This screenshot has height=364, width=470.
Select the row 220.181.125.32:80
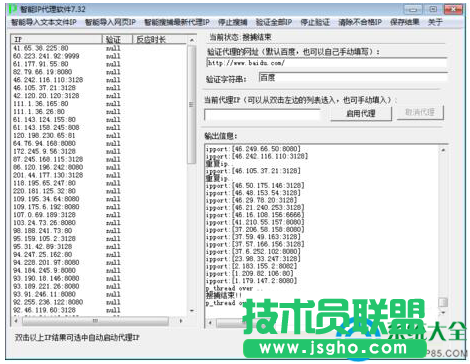[44, 191]
